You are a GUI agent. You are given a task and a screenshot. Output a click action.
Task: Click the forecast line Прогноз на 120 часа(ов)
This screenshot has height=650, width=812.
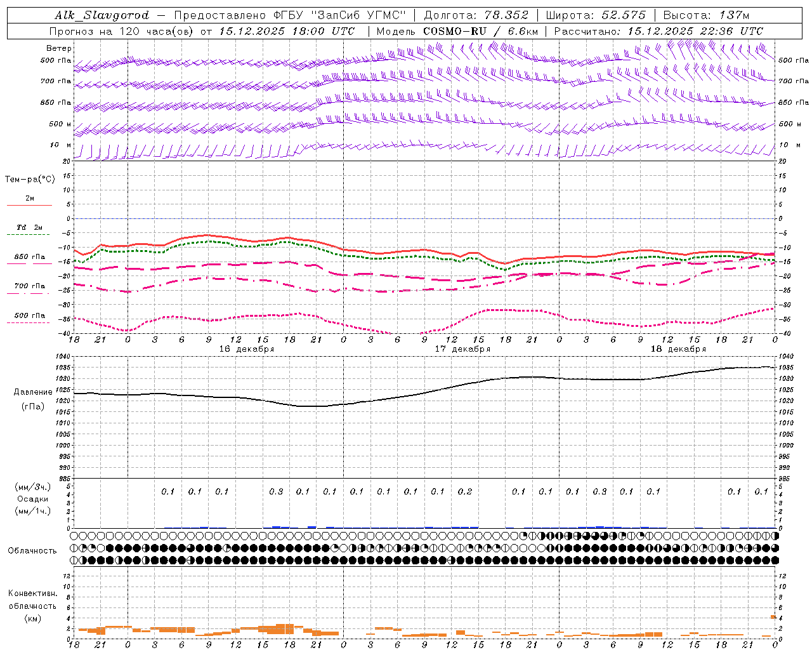coord(122,31)
